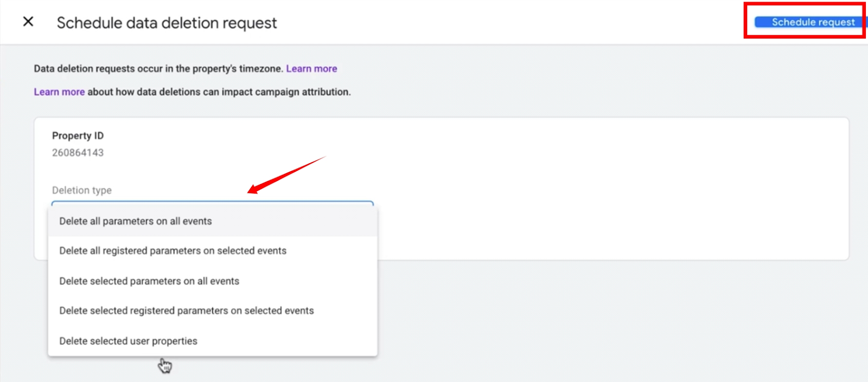The height and width of the screenshot is (382, 868).
Task: Click the property ID number 260864143
Action: [78, 153]
